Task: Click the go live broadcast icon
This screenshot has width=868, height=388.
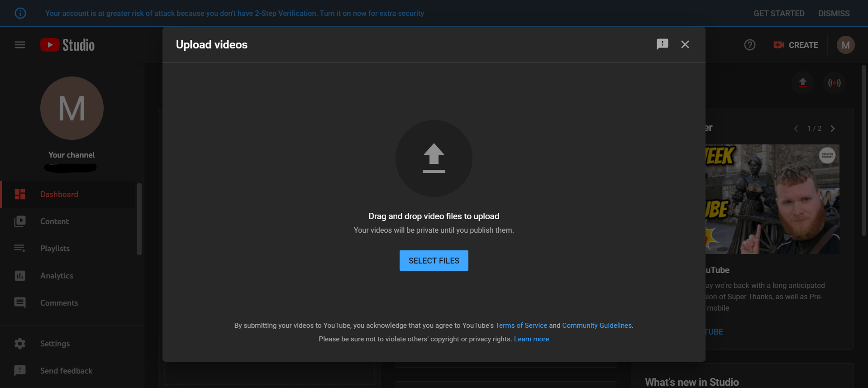Action: pos(835,83)
